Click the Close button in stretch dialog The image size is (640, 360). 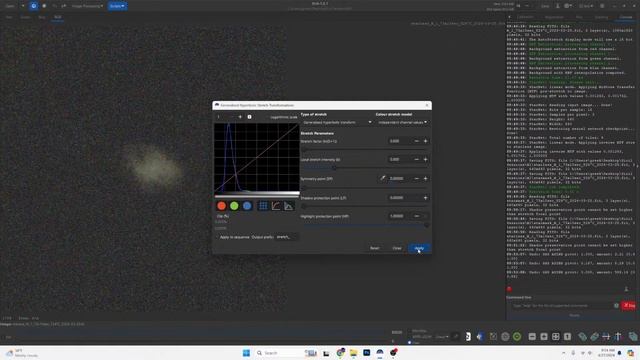(x=397, y=248)
